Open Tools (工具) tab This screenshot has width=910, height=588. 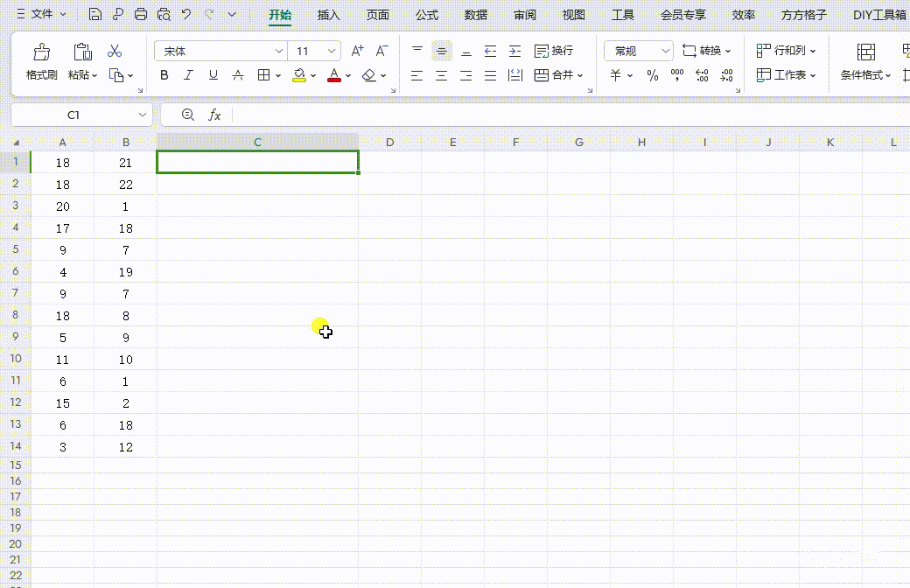[623, 15]
